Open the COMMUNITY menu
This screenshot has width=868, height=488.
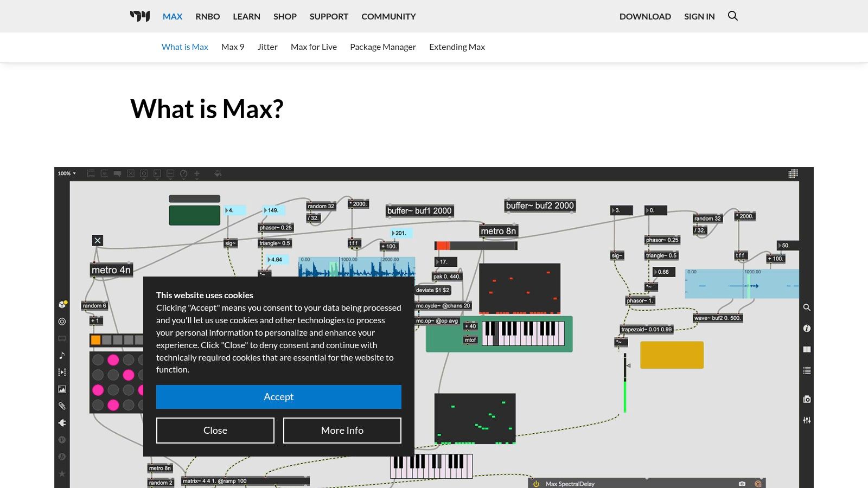(388, 16)
